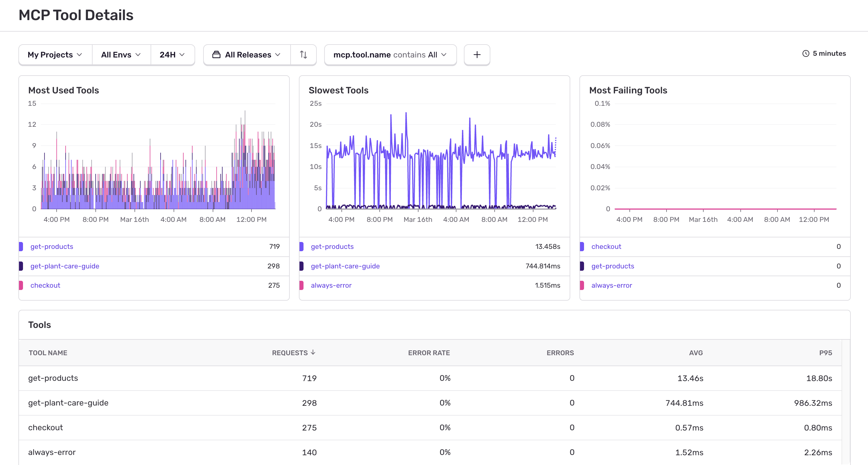Click get-products row in Tools table

pyautogui.click(x=430, y=378)
